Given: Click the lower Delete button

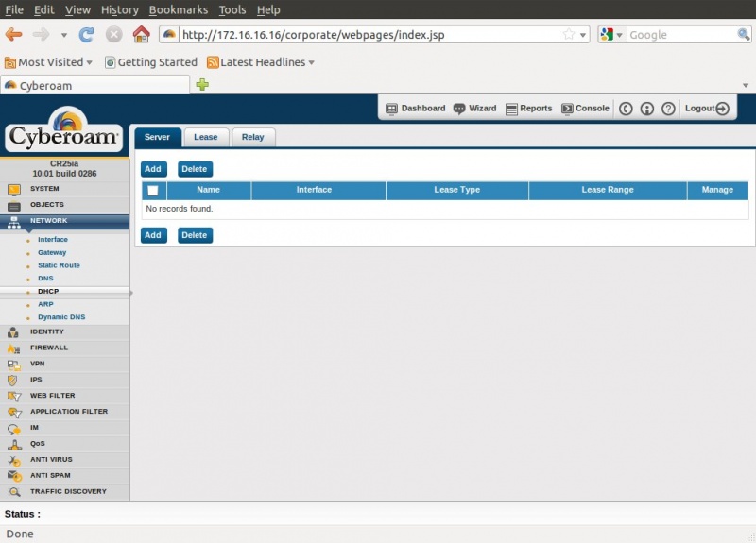Looking at the screenshot, I should point(195,235).
